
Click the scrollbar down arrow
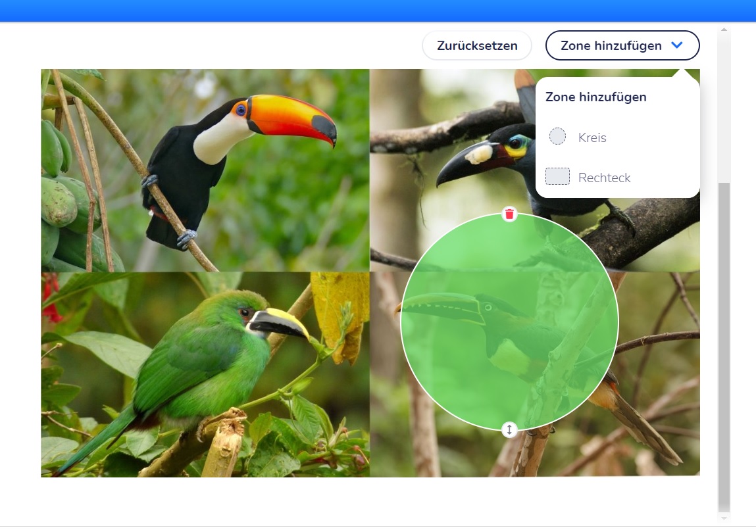click(724, 516)
